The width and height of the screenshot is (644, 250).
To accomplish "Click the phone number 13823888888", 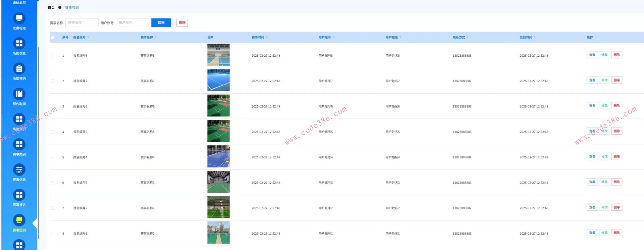I will point(462,56).
